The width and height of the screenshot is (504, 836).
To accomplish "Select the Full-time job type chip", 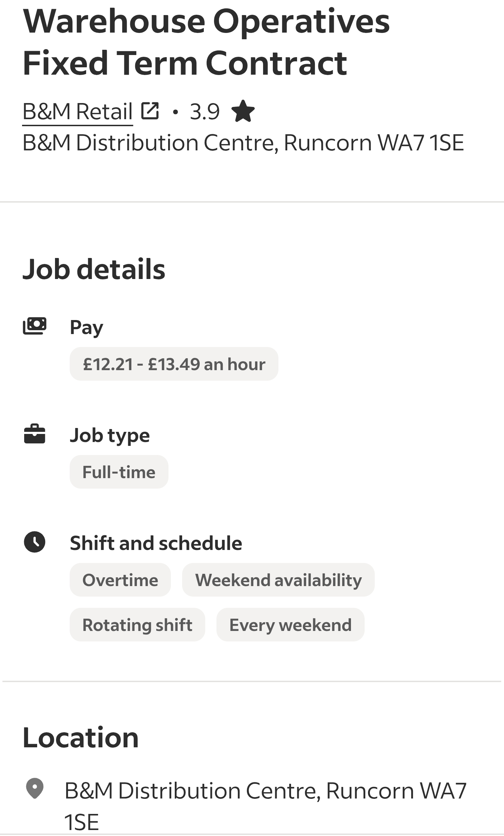I will pos(119,472).
